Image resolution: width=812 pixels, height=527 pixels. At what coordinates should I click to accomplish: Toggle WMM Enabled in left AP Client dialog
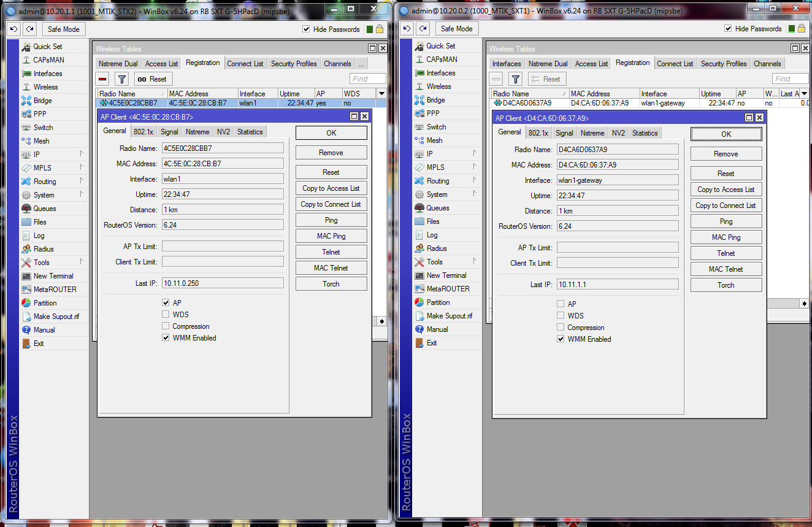pos(166,338)
